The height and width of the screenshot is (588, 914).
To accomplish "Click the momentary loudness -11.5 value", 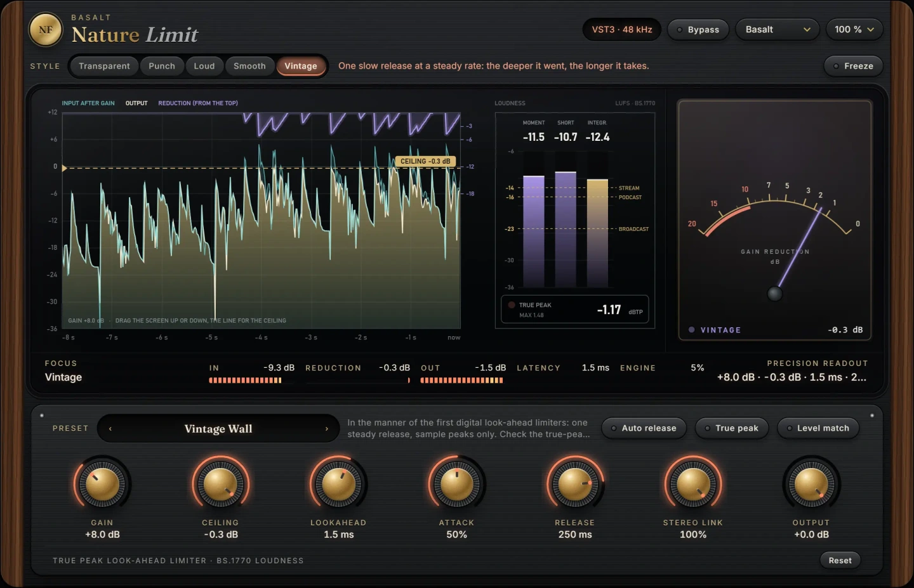I will click(534, 137).
